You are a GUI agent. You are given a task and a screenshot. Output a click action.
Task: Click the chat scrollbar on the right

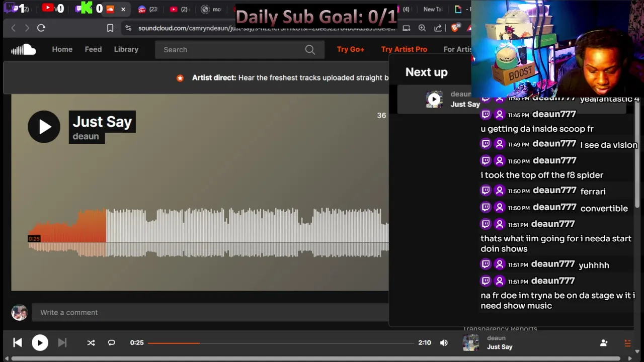(x=637, y=156)
